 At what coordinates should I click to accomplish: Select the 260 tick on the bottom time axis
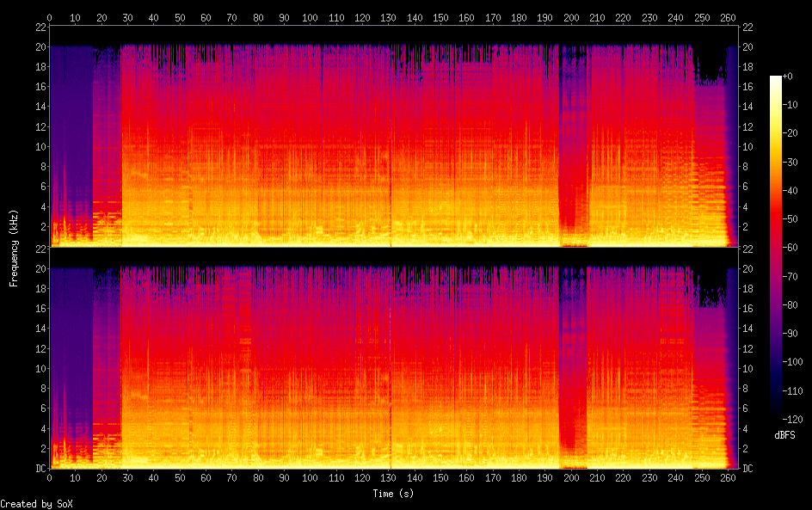pyautogui.click(x=729, y=478)
